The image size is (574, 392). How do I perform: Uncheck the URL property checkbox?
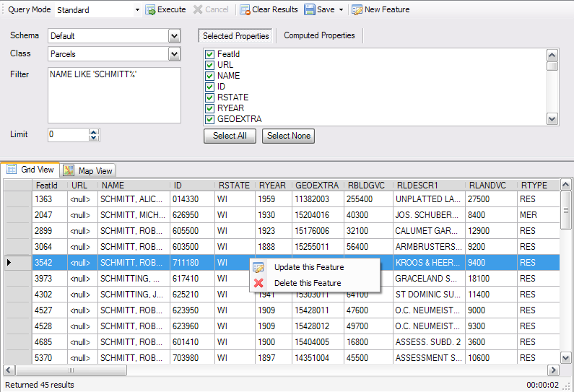pyautogui.click(x=210, y=65)
